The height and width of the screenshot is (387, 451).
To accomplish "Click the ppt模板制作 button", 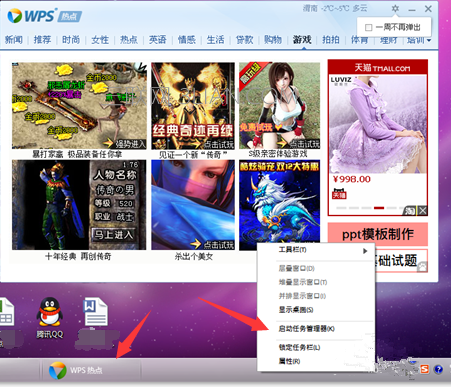I will (378, 234).
